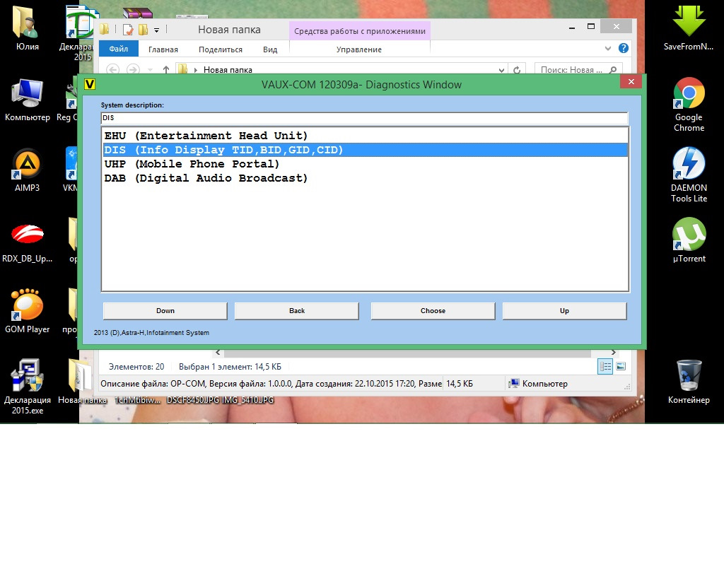
Task: Close the VAUX-COM Diagnostics Window
Action: 631,82
